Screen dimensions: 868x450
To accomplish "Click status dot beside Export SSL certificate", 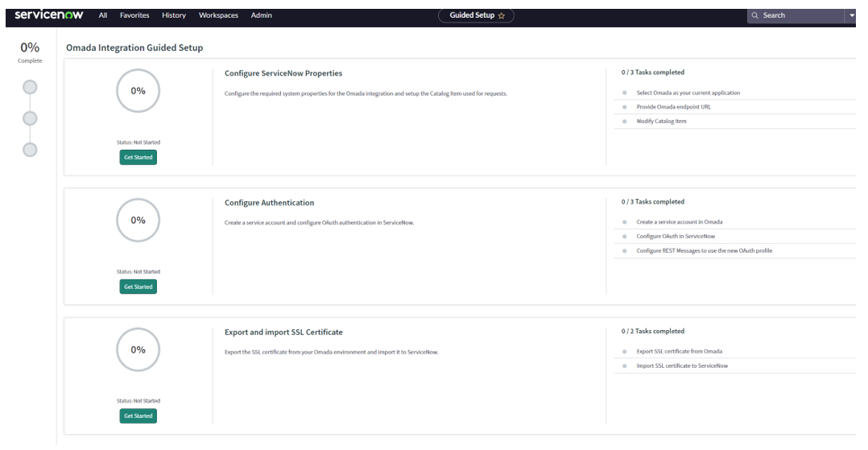I will [x=625, y=352].
